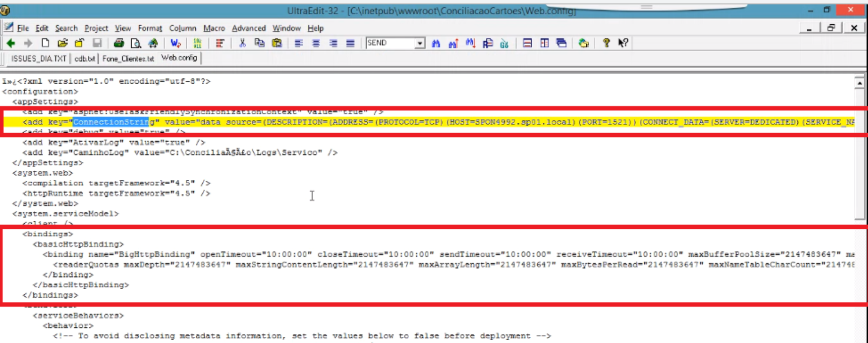Tile windows vertically
The height and width of the screenshot is (343, 868).
544,43
